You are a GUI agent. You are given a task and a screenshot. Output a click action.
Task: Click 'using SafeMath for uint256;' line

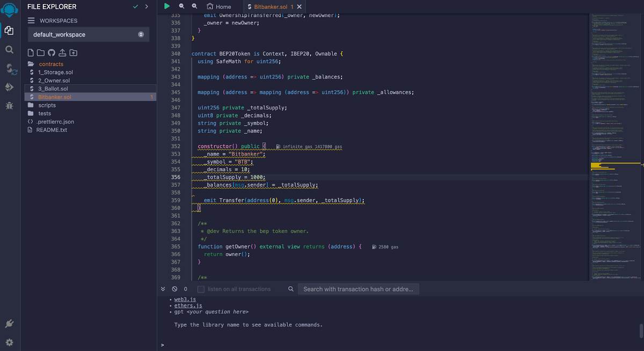tap(239, 62)
